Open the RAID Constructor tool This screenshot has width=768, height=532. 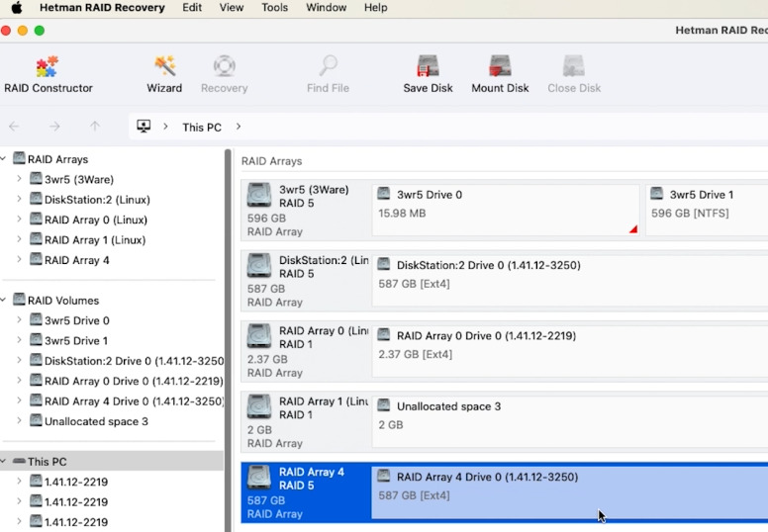pyautogui.click(x=48, y=74)
